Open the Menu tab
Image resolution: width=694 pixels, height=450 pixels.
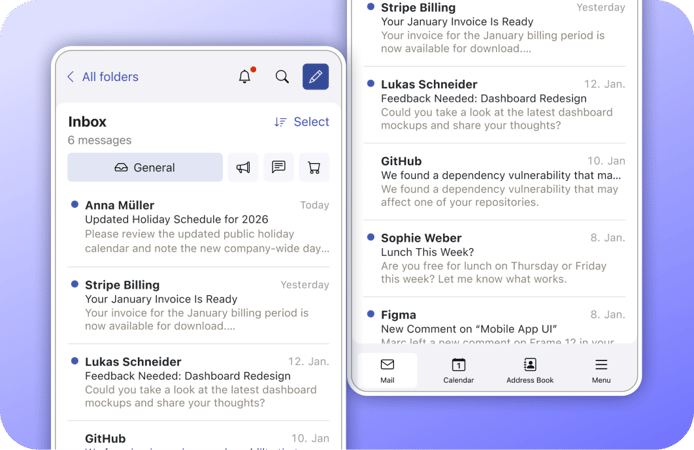coord(601,370)
